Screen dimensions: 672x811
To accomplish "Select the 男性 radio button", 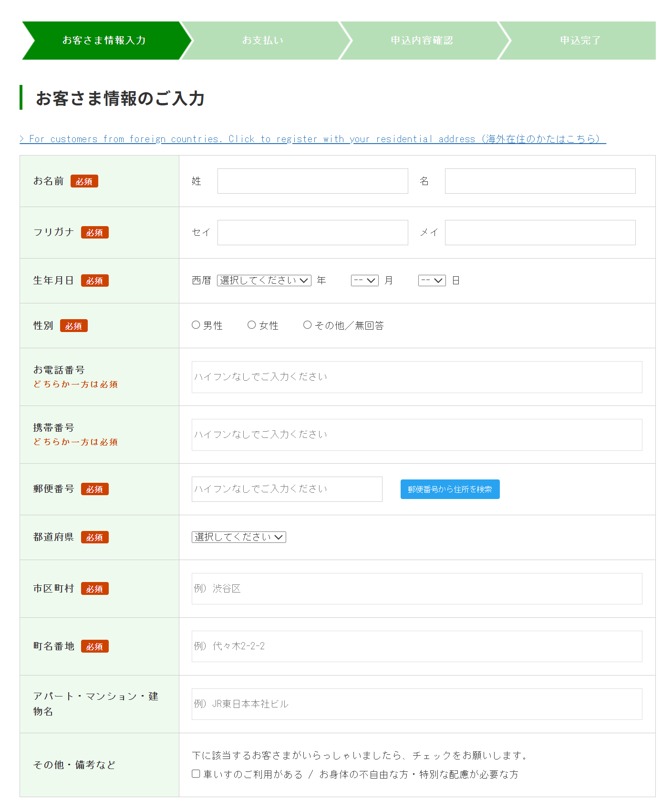I will [196, 325].
